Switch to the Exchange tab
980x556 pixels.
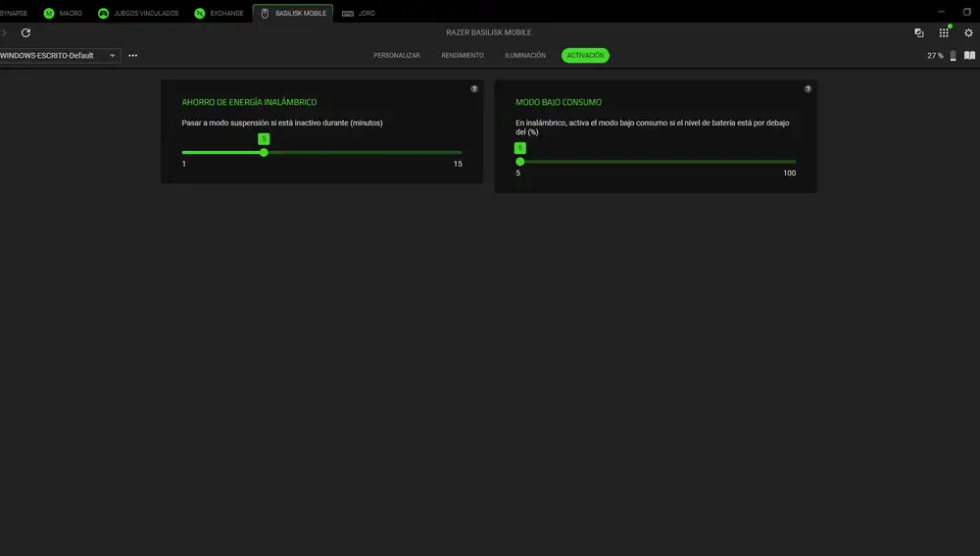coord(219,13)
